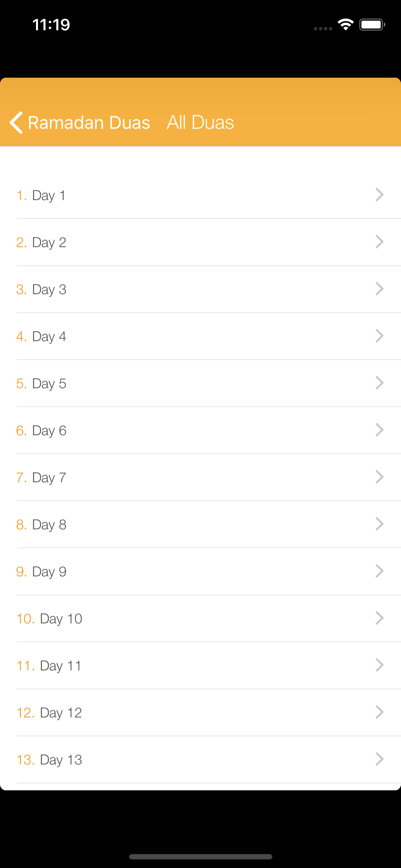
Task: Select the Day 2 entry
Action: tap(49, 242)
